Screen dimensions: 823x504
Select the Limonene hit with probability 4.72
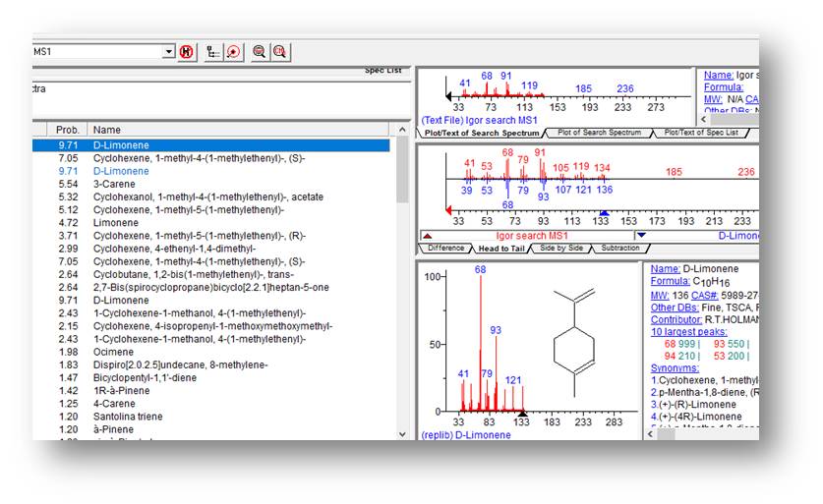click(x=211, y=223)
